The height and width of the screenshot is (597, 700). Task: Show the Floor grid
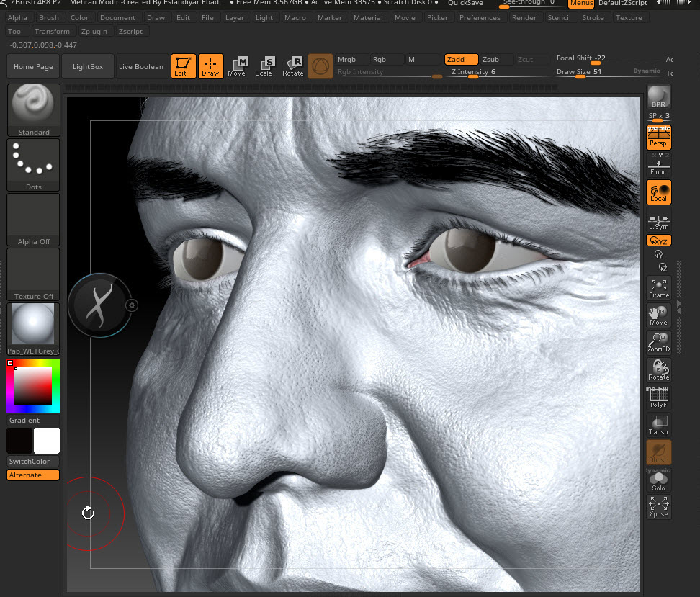click(x=658, y=165)
